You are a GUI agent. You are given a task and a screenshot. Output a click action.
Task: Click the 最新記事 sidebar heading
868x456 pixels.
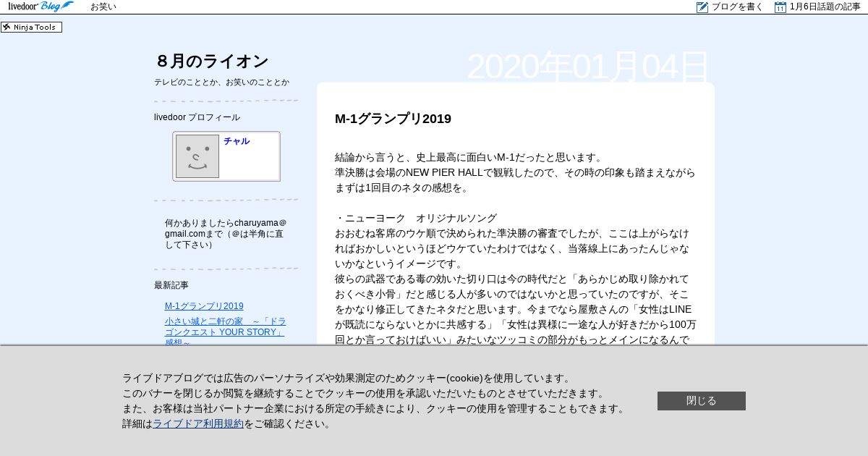click(171, 285)
